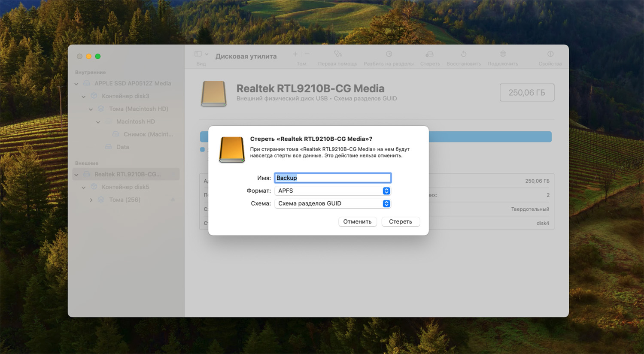The width and height of the screenshot is (644, 354).
Task: Click the 'Стереть «Realtek RTL9210B-CG Media»?' dialog title
Action: click(311, 139)
